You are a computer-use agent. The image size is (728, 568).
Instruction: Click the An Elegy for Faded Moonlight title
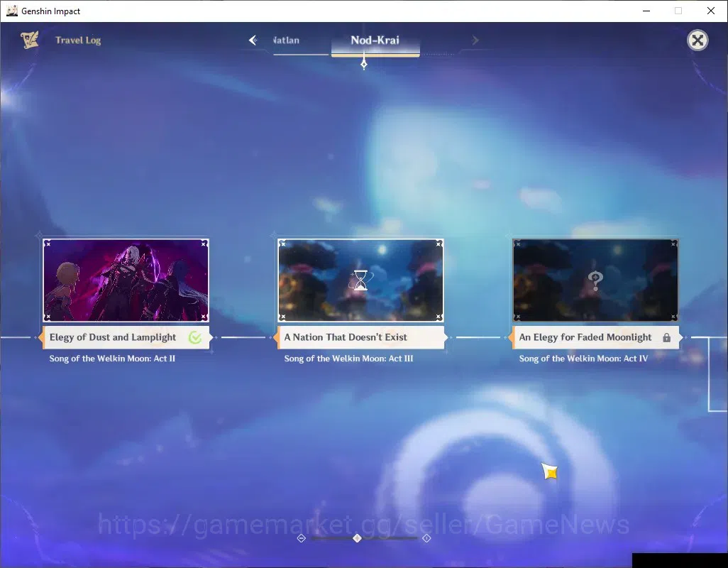[x=585, y=337]
